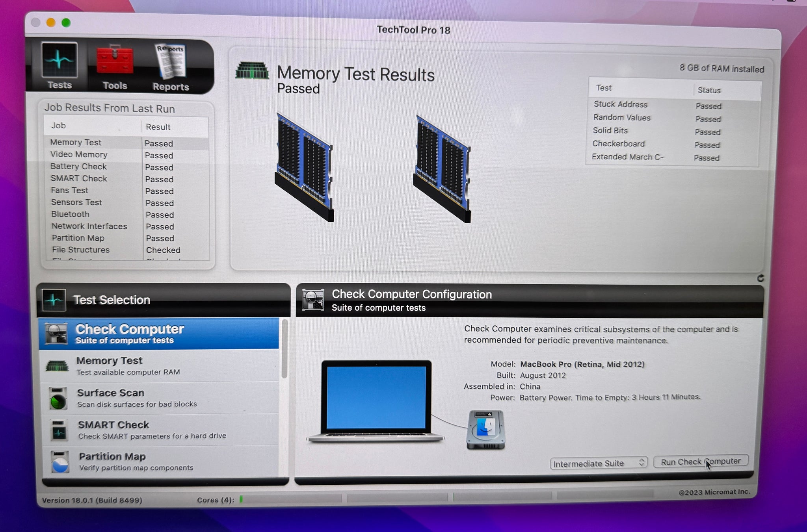Open the red Tools toolbox icon
Image resolution: width=807 pixels, height=532 pixels.
[x=115, y=61]
